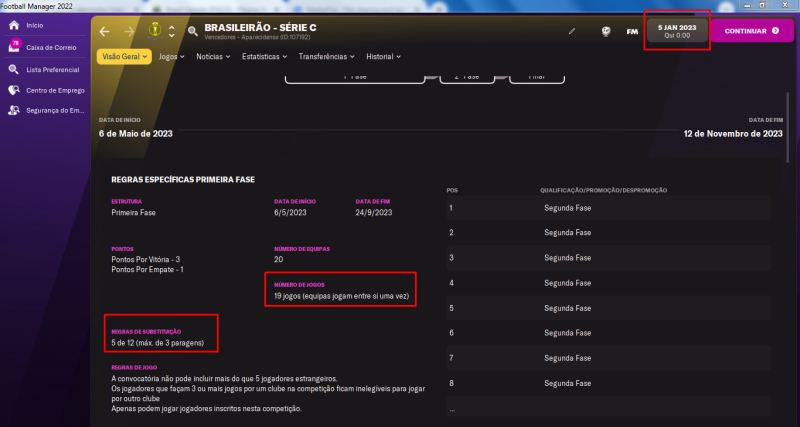Open the help head icon
The width and height of the screenshot is (800, 427).
tap(606, 31)
